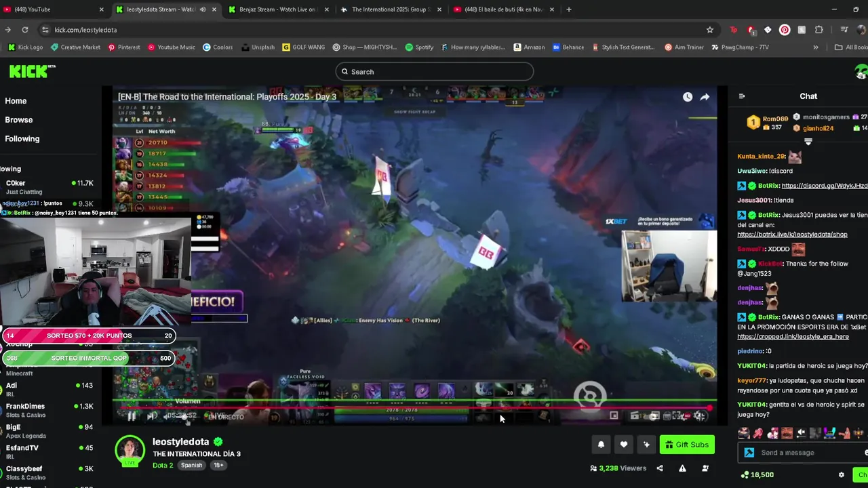Viewport: 868px width, 488px height.
Task: Click the notification bell button
Action: coord(601,445)
